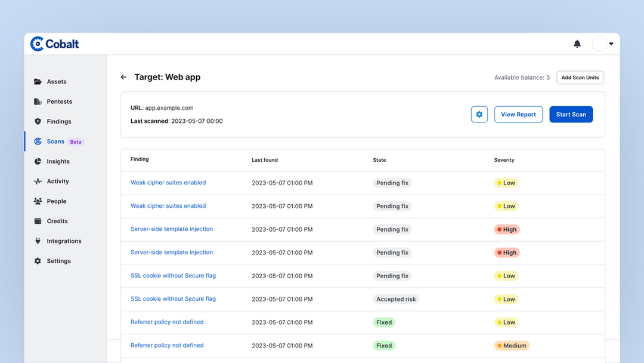Screen dimensions: 644x363
Task: Expand the user profile dropdown arrow
Action: pos(611,44)
